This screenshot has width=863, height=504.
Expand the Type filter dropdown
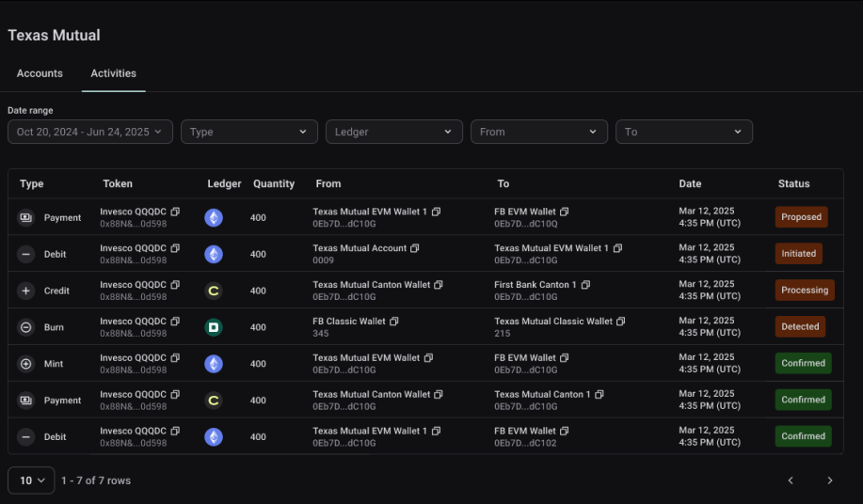249,132
